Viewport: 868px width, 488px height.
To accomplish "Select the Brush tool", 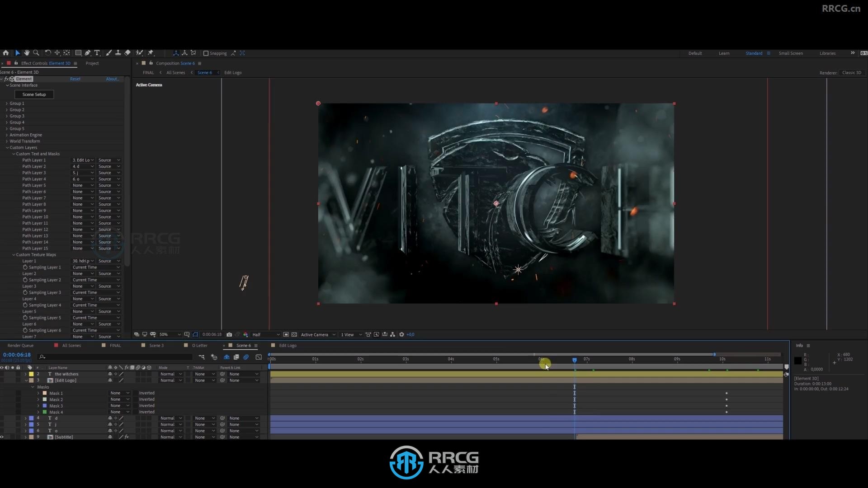I will pos(109,53).
